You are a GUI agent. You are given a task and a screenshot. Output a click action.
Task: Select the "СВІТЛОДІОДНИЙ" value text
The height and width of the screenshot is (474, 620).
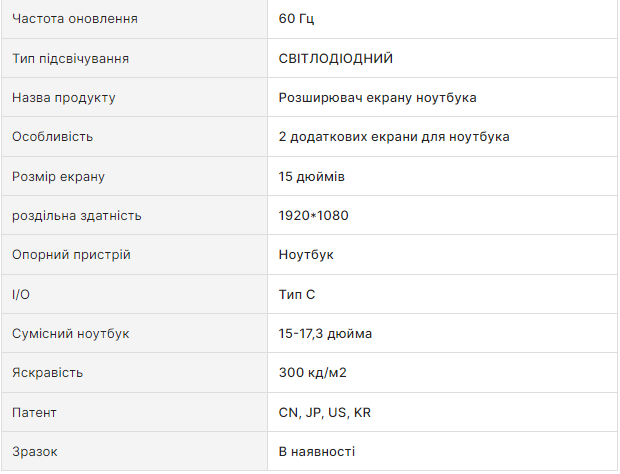click(x=336, y=58)
